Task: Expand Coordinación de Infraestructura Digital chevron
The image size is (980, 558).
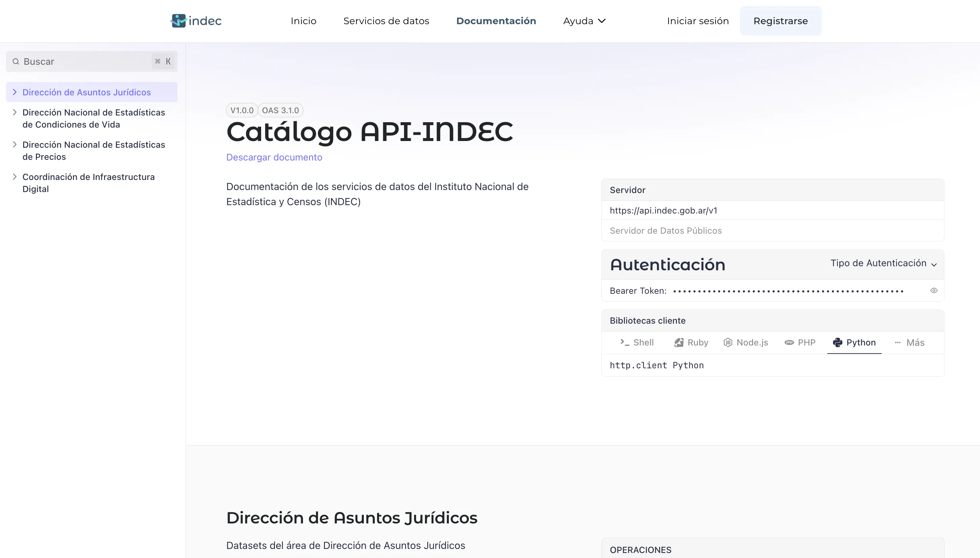Action: (x=14, y=176)
